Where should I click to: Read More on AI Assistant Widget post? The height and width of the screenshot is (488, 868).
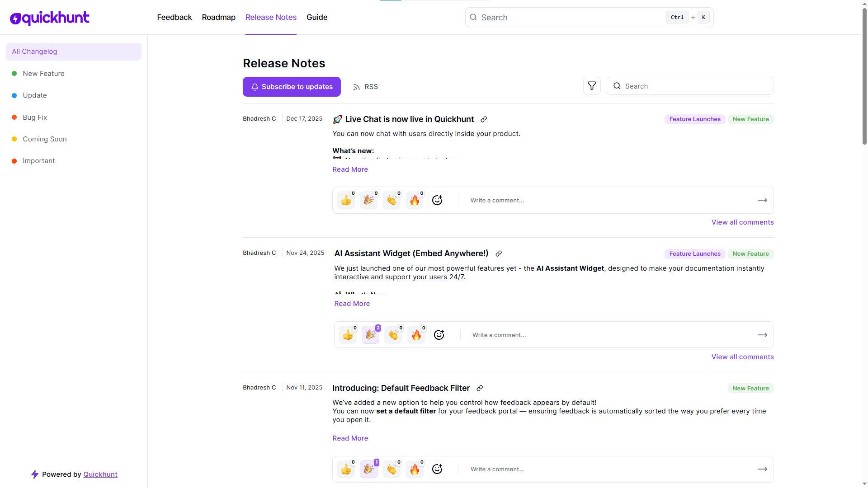click(352, 304)
